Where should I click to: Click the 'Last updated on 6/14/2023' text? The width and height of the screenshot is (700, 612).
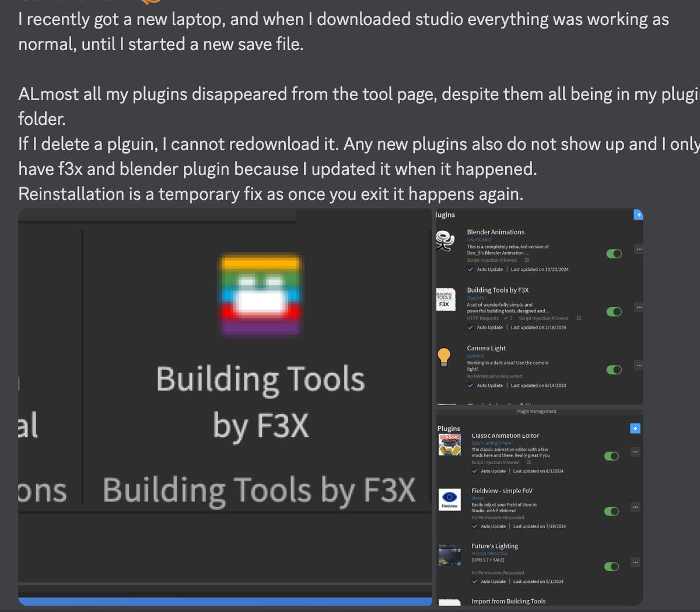click(538, 385)
